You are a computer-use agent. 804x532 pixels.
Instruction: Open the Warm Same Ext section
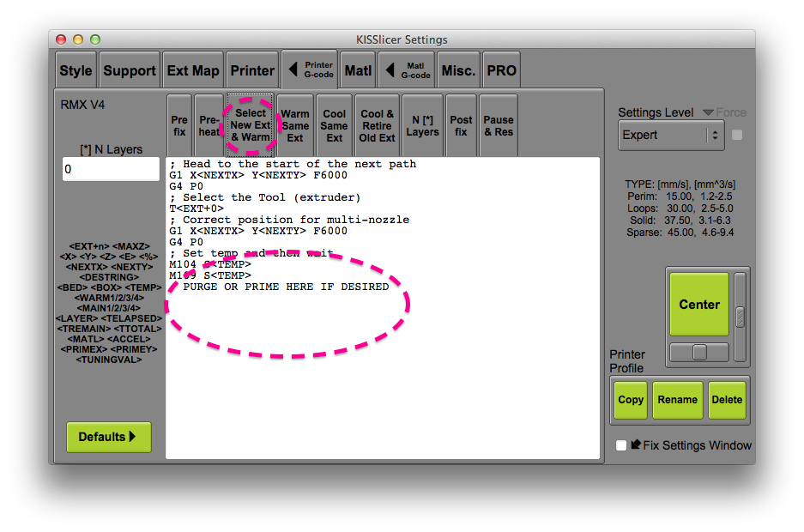(x=295, y=125)
